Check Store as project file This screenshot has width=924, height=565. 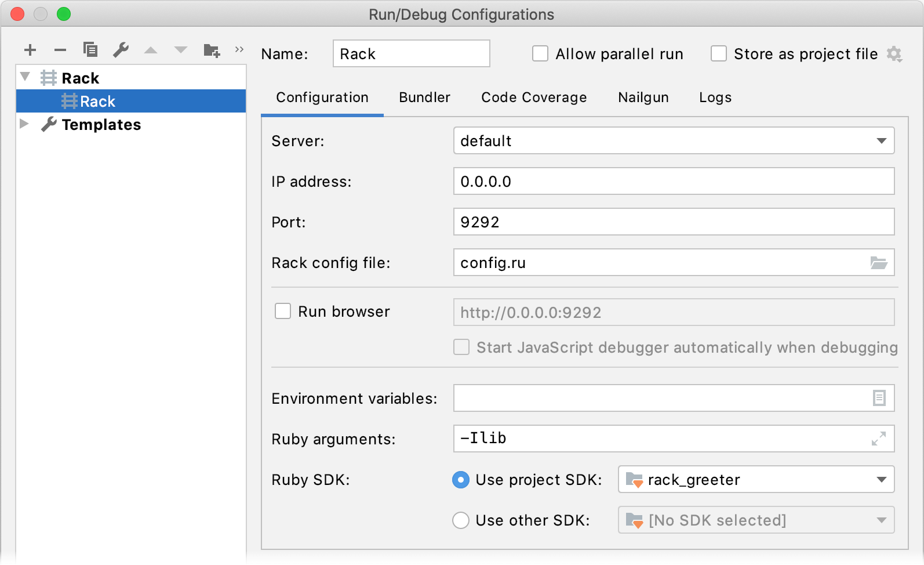(x=719, y=54)
